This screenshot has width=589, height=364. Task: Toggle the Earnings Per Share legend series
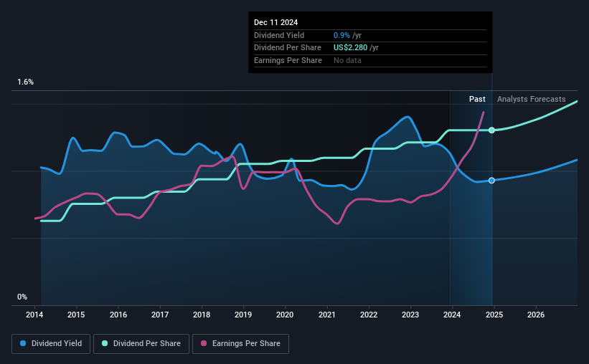(240, 344)
